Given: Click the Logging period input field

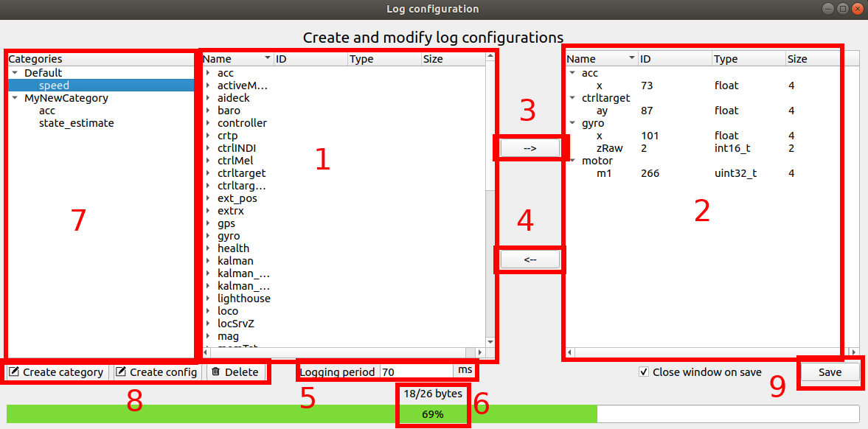Looking at the screenshot, I should click(417, 371).
